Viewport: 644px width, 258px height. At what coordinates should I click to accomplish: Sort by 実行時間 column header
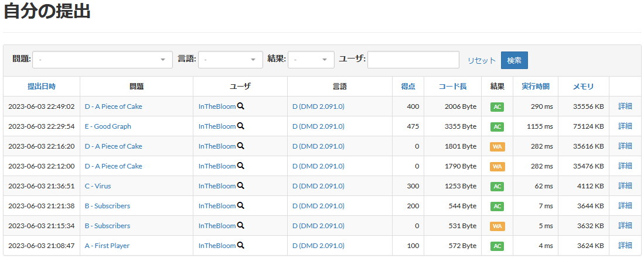click(x=536, y=86)
